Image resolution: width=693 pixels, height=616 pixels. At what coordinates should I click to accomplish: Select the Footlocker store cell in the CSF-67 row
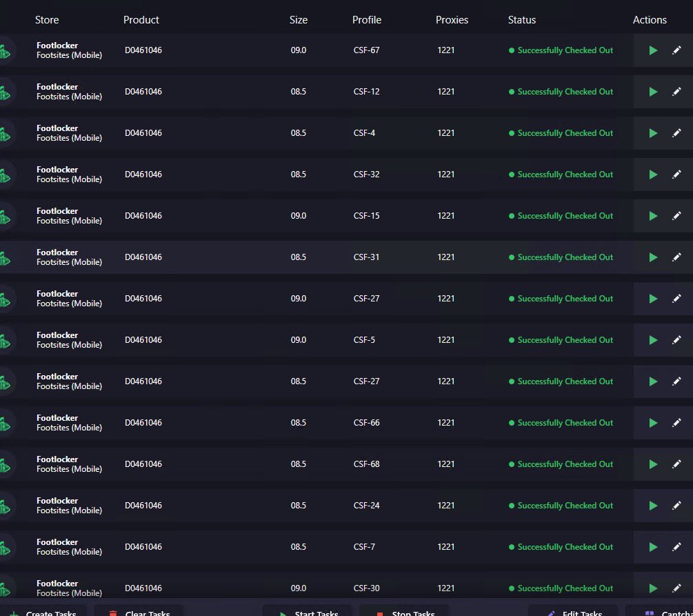click(x=69, y=50)
